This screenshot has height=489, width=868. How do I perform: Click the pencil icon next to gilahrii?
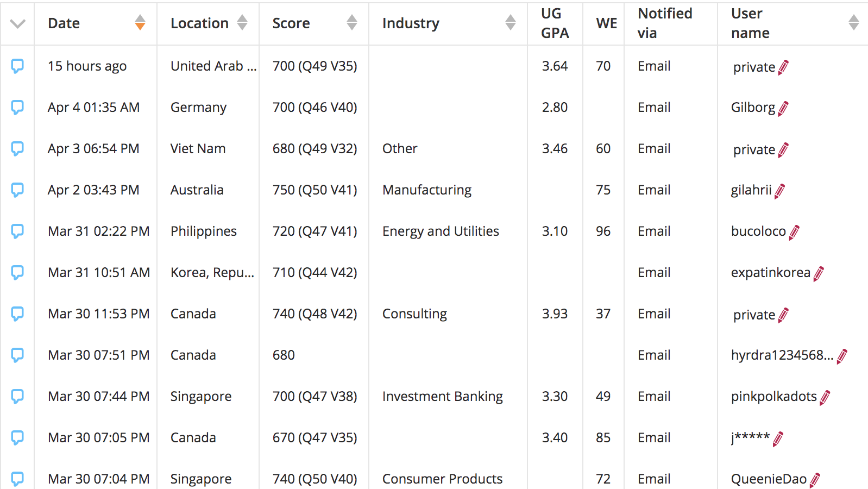779,191
